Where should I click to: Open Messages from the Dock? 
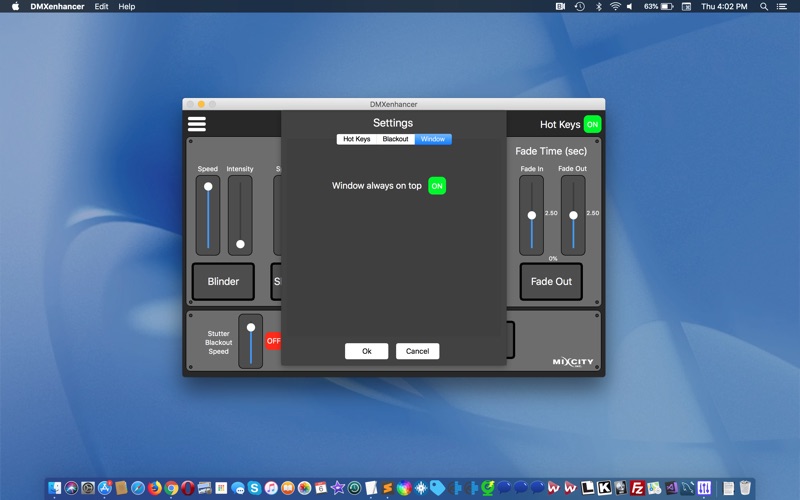click(x=238, y=488)
